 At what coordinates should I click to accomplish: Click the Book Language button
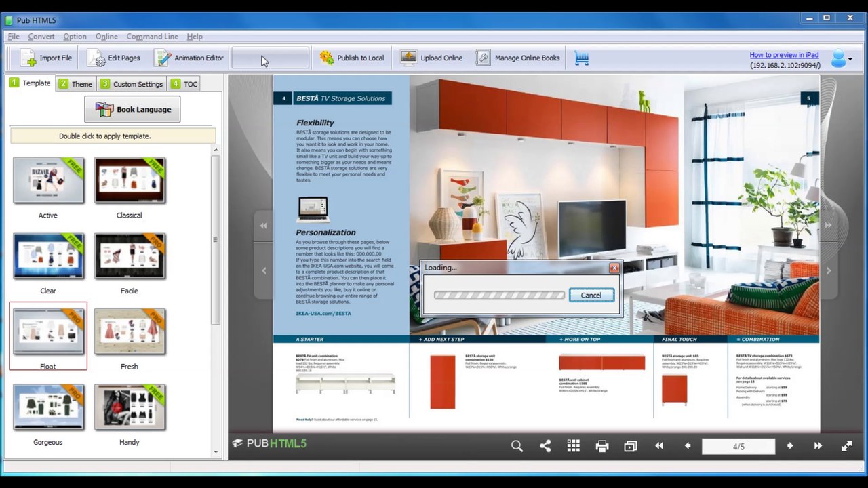[132, 109]
